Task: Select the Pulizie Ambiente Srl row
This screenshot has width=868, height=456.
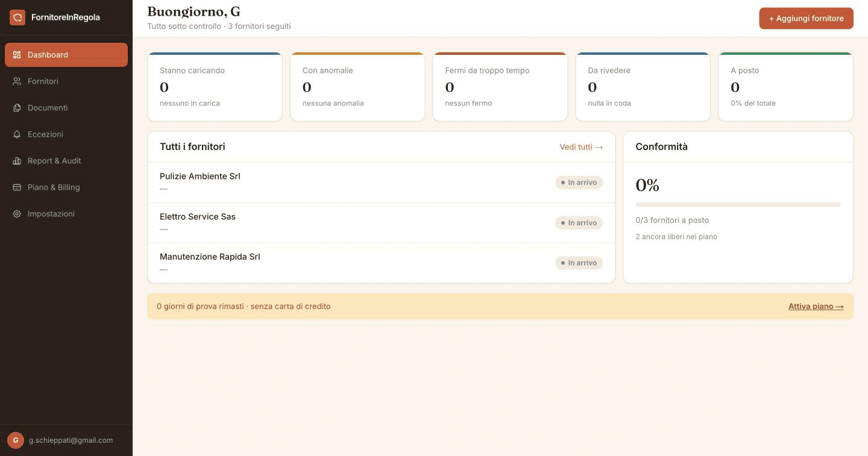Action: pos(381,183)
